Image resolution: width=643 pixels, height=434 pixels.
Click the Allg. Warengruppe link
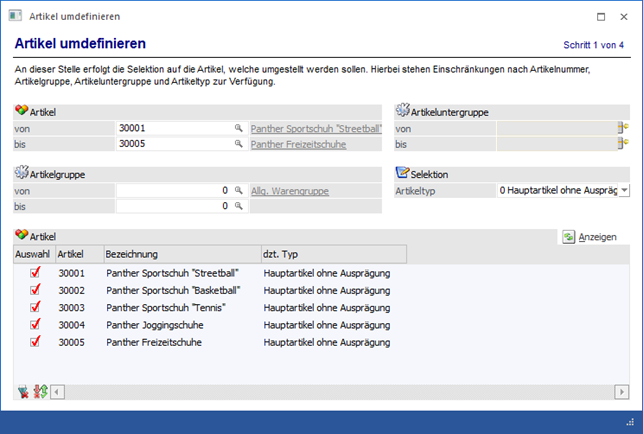click(x=289, y=191)
